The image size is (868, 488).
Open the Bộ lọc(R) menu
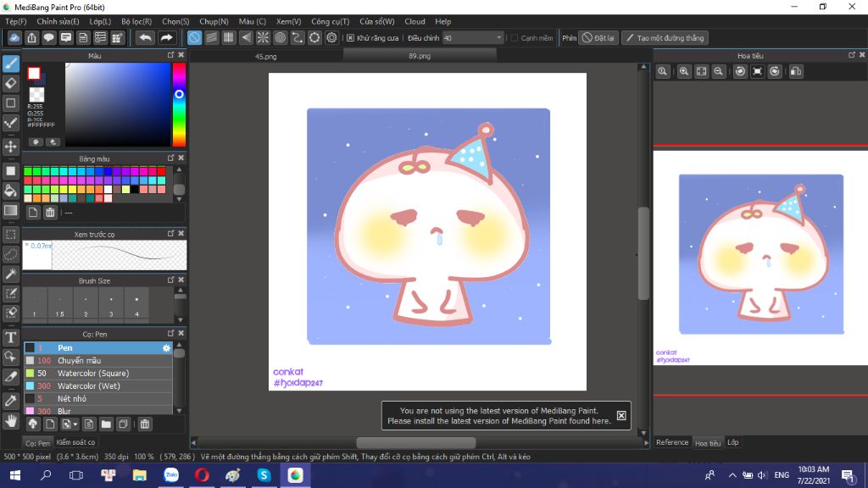(x=136, y=21)
